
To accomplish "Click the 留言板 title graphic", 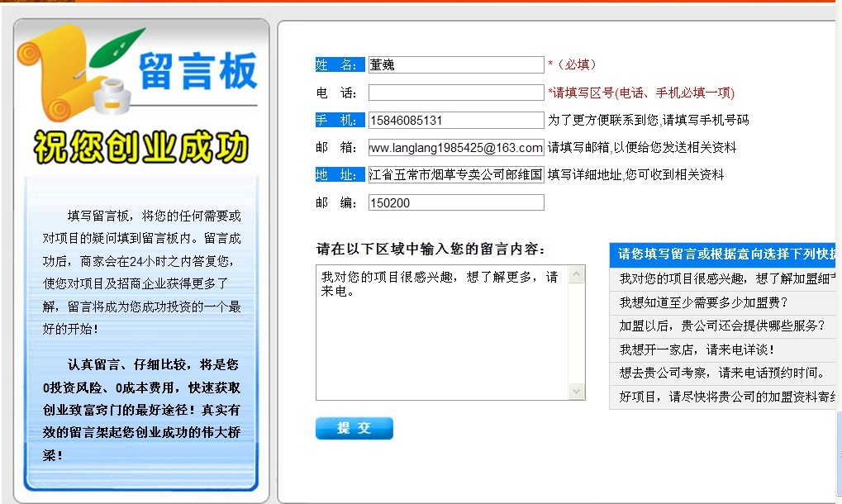I will pos(197,70).
